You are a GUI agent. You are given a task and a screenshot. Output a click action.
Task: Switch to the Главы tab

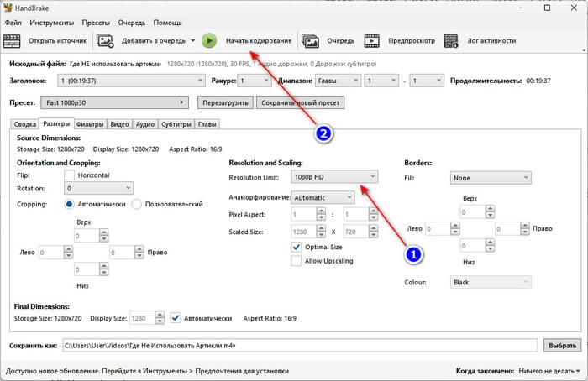207,124
